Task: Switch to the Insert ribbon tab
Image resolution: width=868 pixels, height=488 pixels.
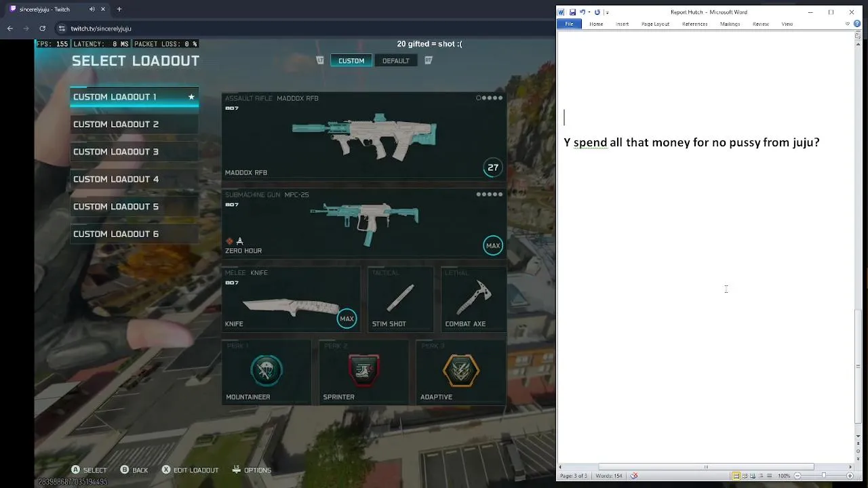Action: tap(622, 24)
